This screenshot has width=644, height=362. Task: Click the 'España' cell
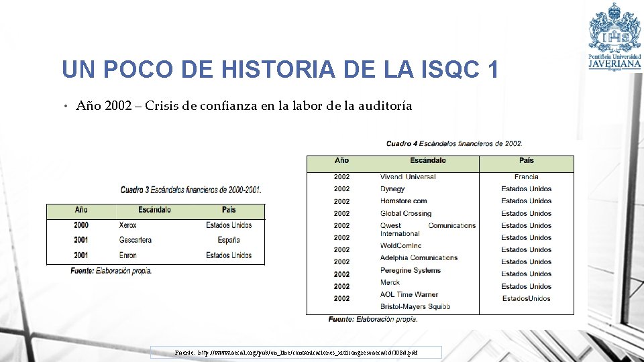point(229,240)
